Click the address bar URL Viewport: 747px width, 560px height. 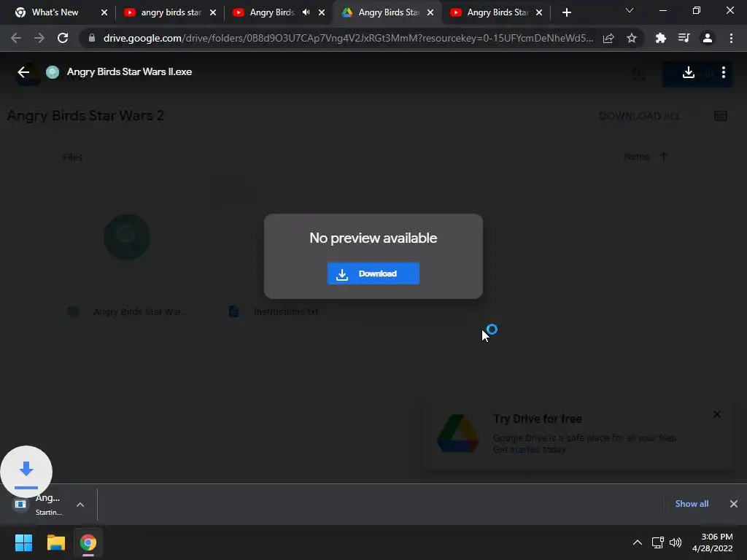[348, 38]
